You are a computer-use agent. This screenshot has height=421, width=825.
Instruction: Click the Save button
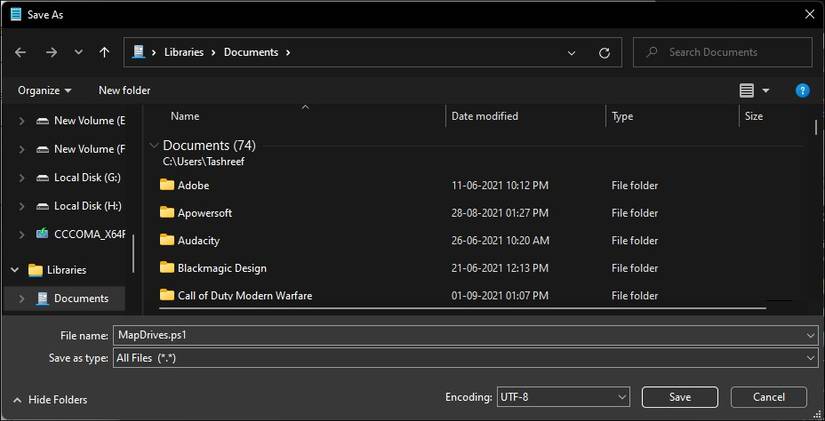coord(680,397)
